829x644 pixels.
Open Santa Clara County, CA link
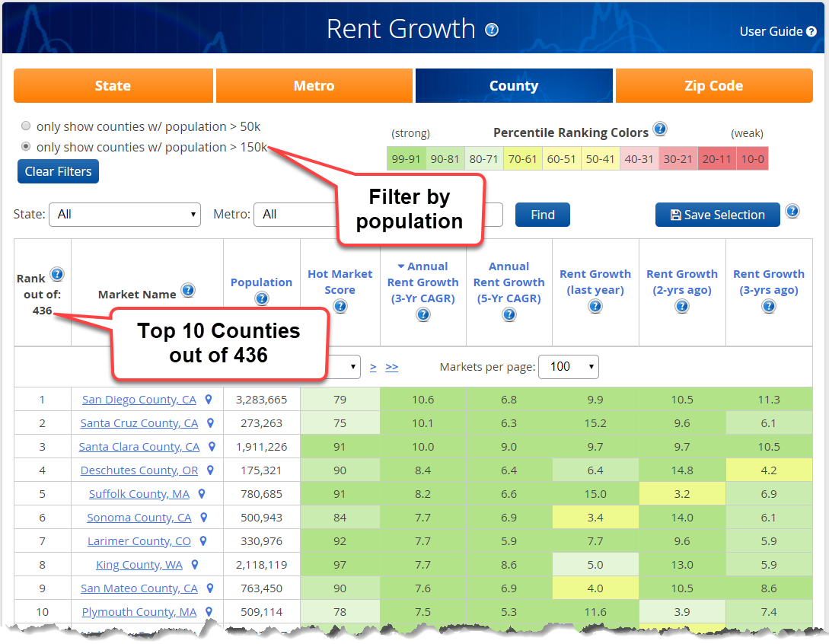click(139, 447)
